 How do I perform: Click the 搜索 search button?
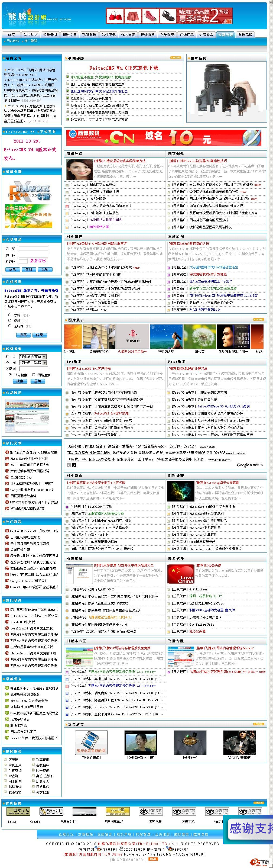click(20, 381)
